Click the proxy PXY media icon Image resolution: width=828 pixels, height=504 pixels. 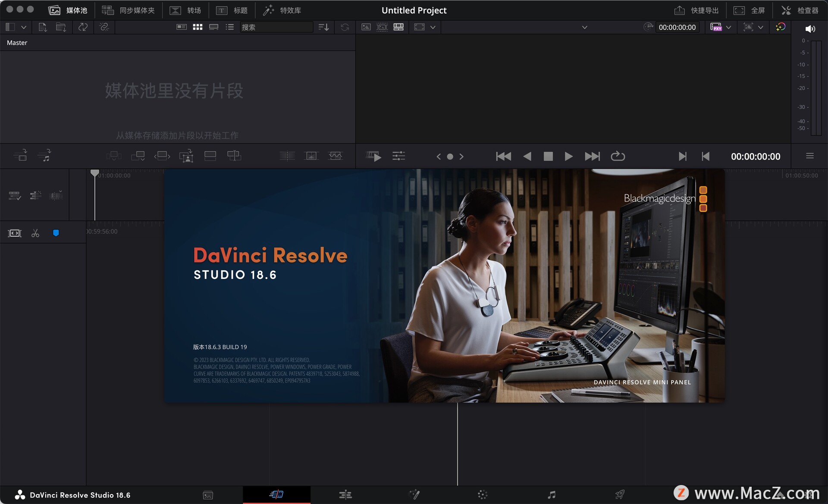(716, 27)
